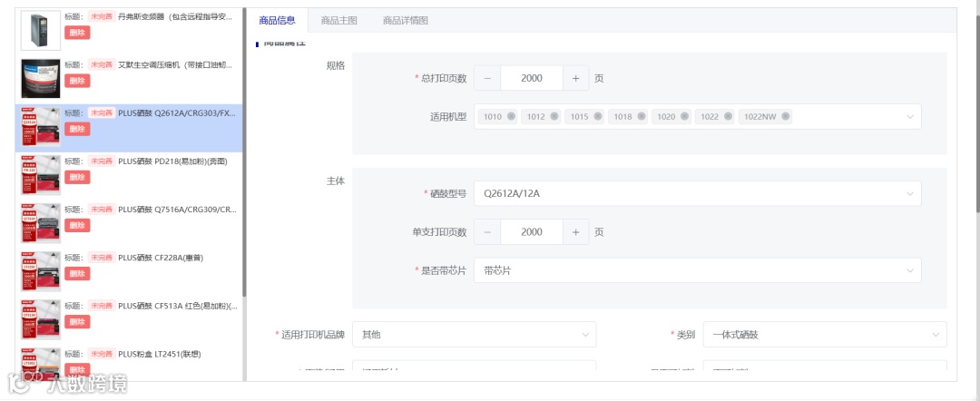Open PLUS硒鼓 PD218 product thumbnail

point(41,175)
